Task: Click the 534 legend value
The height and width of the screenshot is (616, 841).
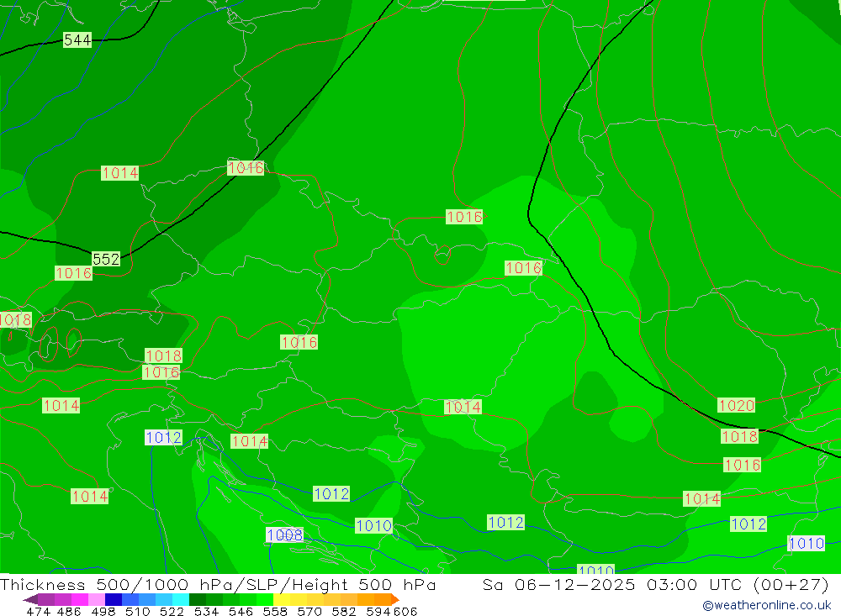Action: pyautogui.click(x=206, y=611)
